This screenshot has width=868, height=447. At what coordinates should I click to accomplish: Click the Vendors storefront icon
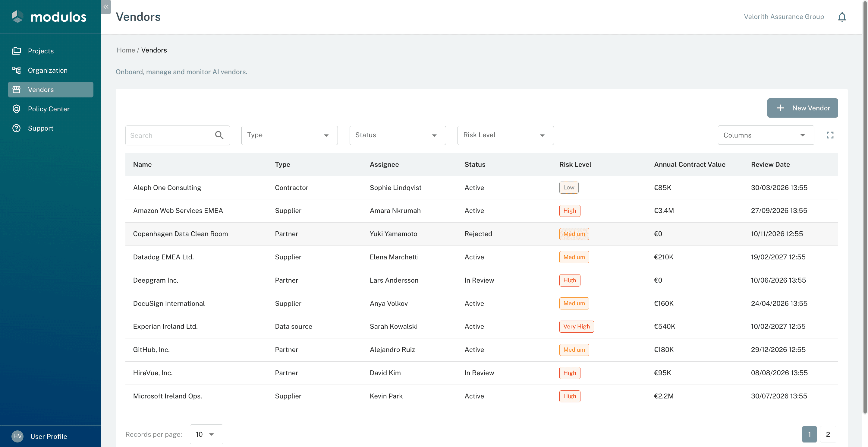pos(17,89)
